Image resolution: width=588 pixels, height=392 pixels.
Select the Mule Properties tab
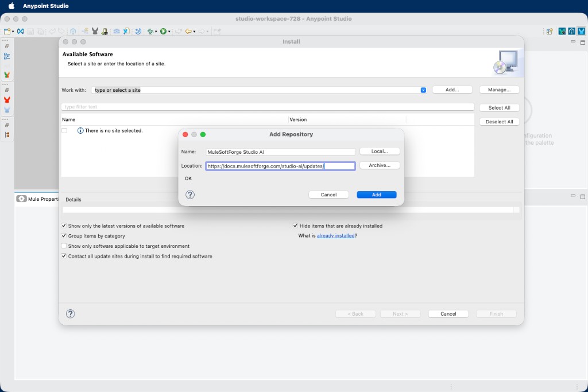click(x=37, y=199)
